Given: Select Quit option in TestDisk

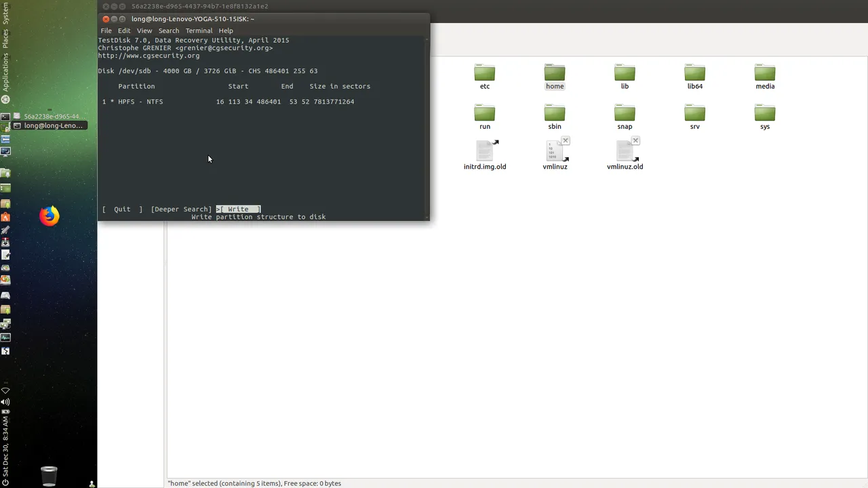Looking at the screenshot, I should tap(122, 209).
